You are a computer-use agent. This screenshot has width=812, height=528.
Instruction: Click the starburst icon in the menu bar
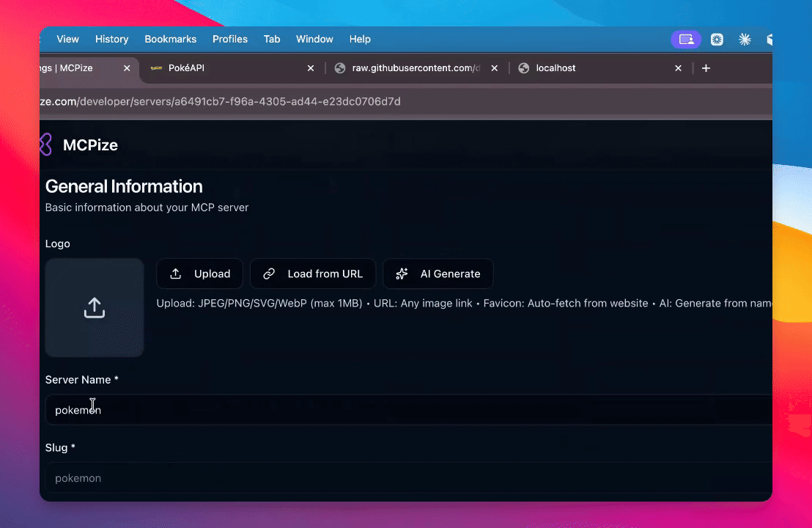745,40
